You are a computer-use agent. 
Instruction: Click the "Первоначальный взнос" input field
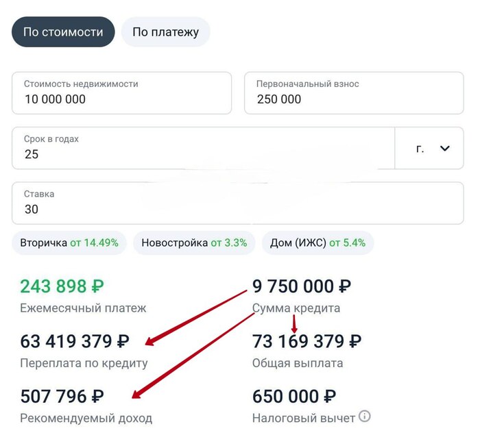coord(354,92)
